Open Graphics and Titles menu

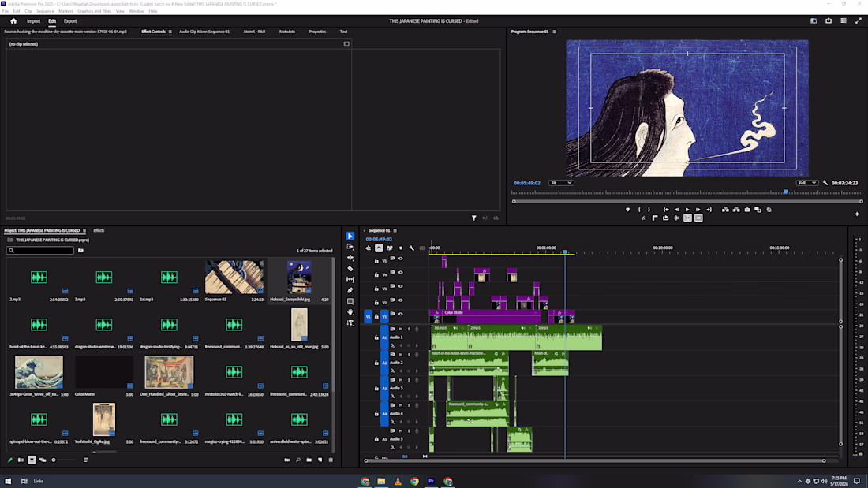pyautogui.click(x=94, y=11)
